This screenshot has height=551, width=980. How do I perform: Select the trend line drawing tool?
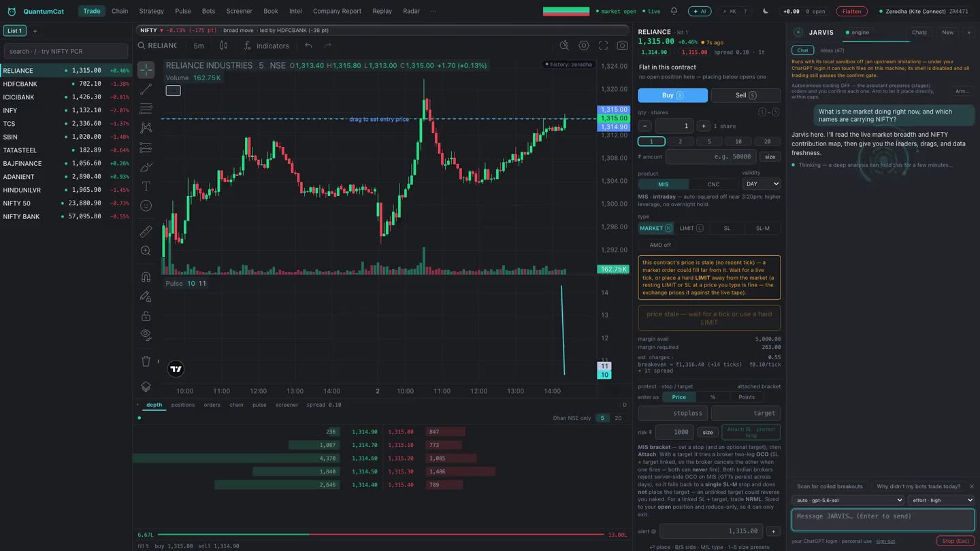[146, 89]
